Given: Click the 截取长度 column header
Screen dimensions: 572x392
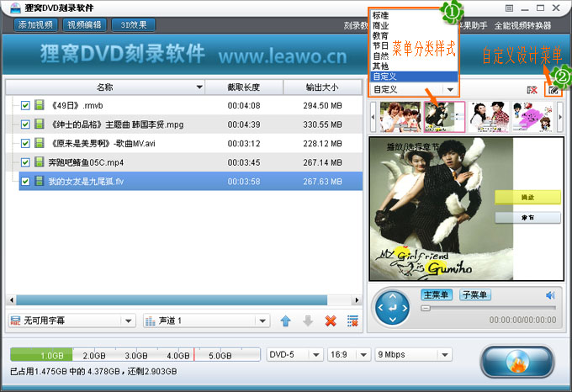Looking at the screenshot, I should (x=244, y=87).
